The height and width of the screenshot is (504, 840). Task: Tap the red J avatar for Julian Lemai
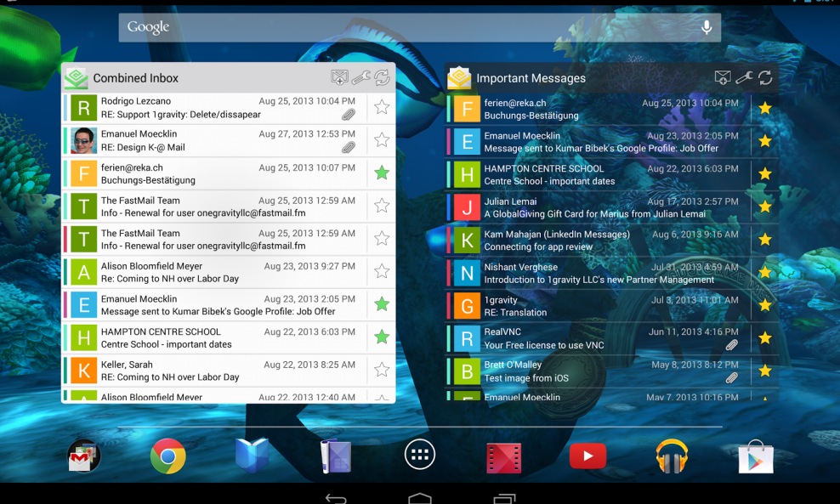(467, 207)
